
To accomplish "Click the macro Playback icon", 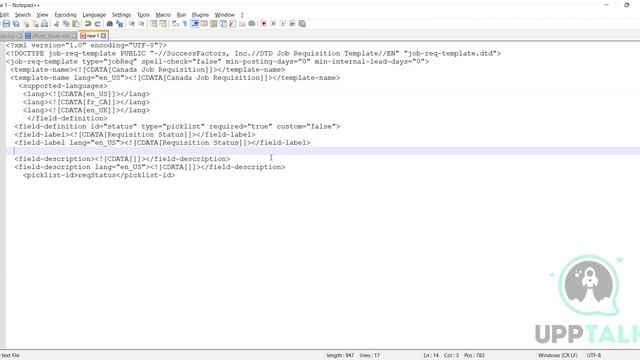I will [x=283, y=24].
